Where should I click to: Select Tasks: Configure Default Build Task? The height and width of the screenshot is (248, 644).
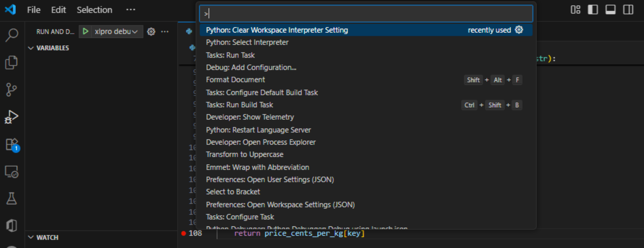pyautogui.click(x=366, y=93)
